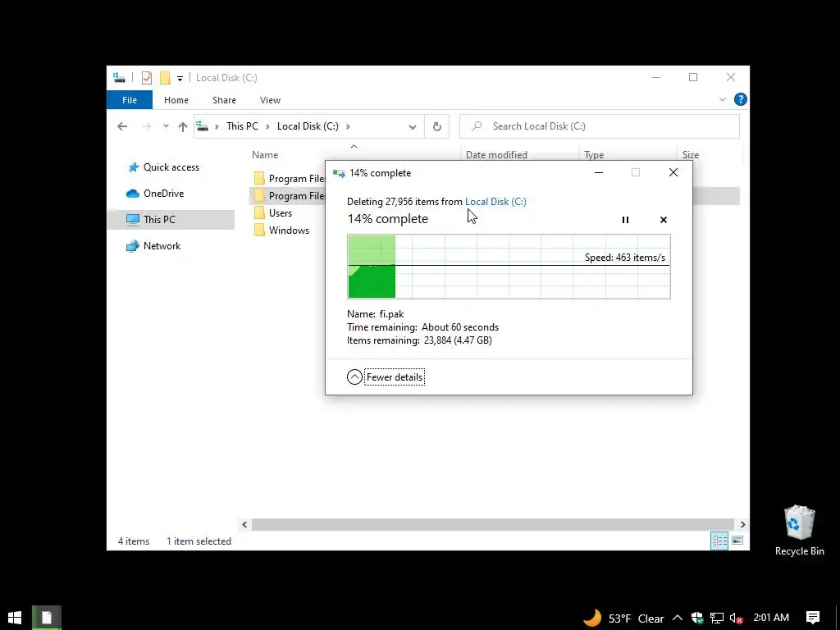This screenshot has width=840, height=630.
Task: Click New folder icon in title bar
Action: click(165, 78)
